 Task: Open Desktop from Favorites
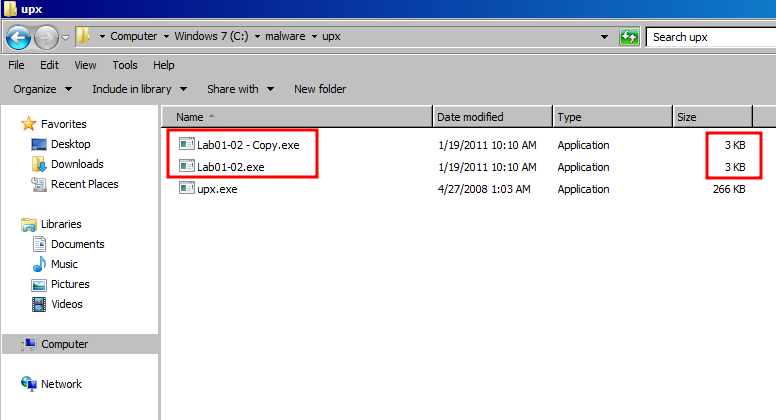(x=71, y=144)
